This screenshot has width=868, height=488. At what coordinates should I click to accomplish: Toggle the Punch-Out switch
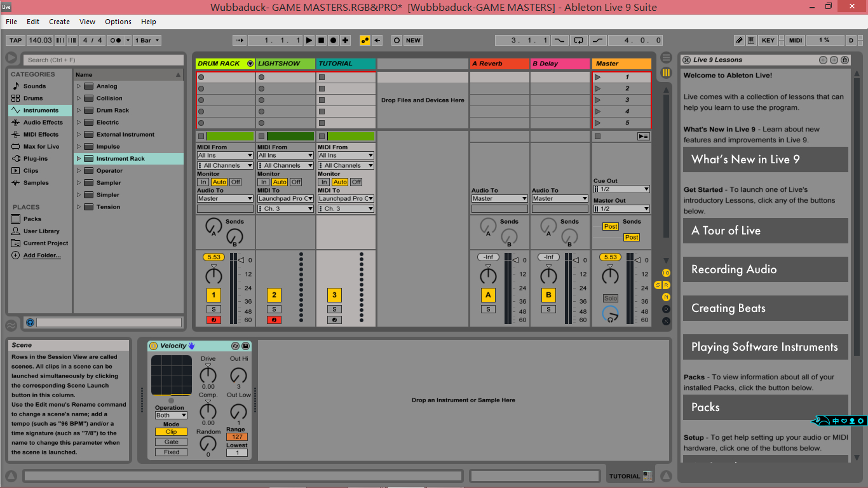(598, 40)
